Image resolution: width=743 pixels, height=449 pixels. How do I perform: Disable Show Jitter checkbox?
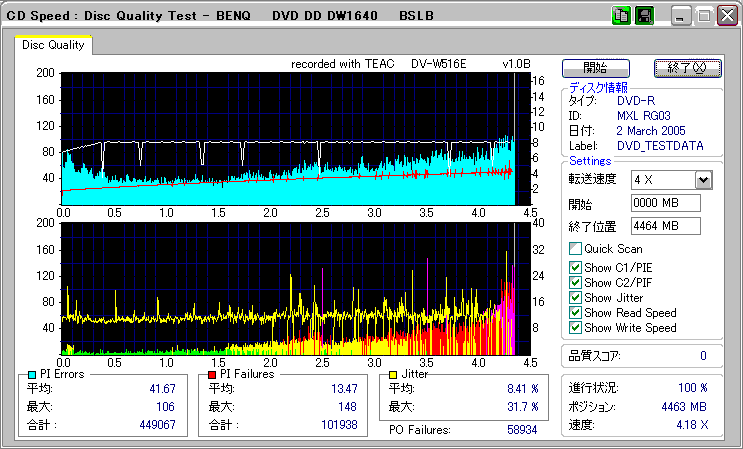[575, 298]
